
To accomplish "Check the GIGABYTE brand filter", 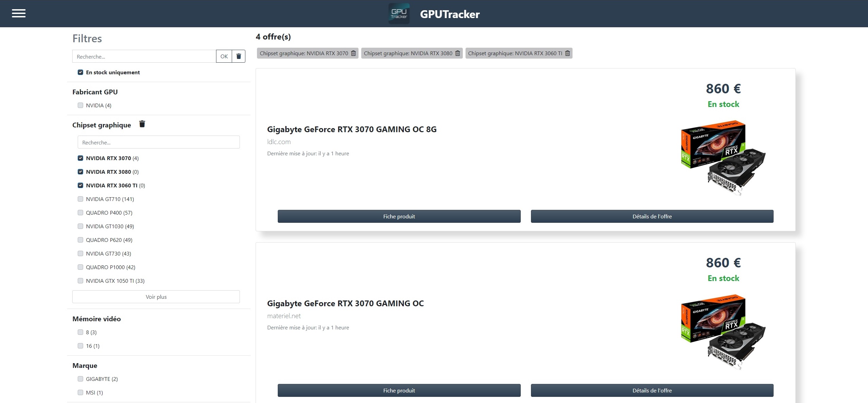I will tap(80, 379).
